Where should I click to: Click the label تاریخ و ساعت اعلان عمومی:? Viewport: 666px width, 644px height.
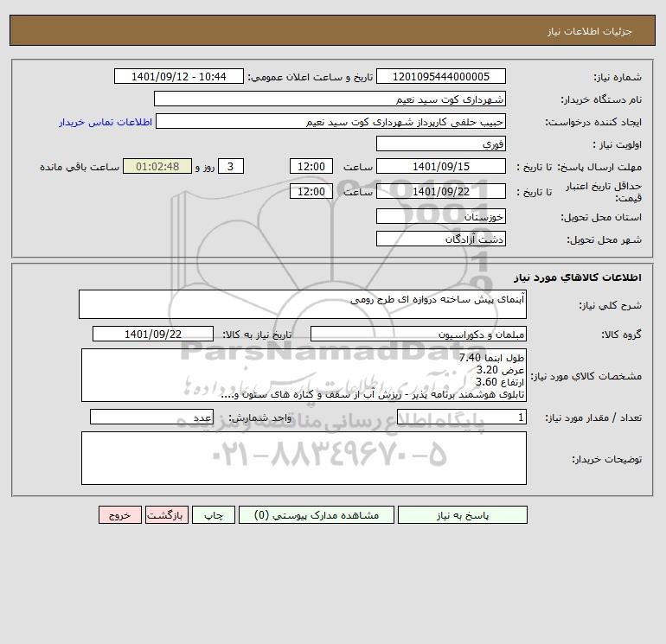point(310,77)
